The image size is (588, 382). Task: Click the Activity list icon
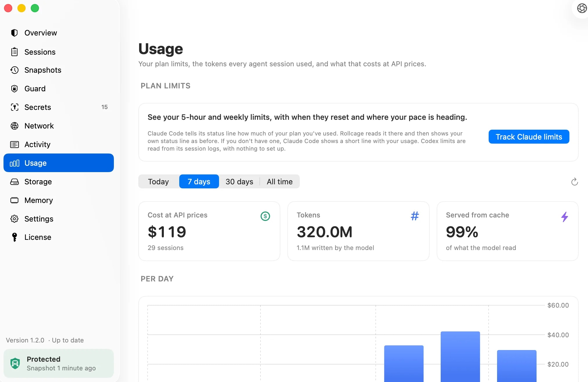click(x=14, y=144)
